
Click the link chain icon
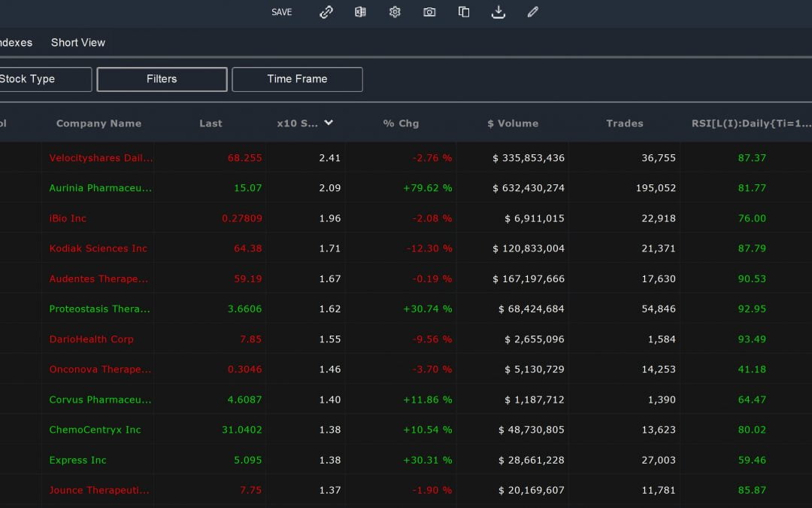pos(326,12)
